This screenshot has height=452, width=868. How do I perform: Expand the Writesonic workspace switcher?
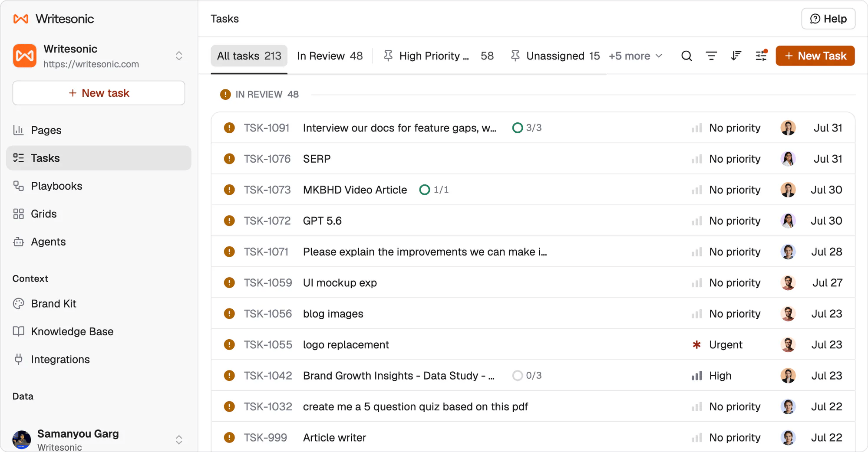coord(179,56)
